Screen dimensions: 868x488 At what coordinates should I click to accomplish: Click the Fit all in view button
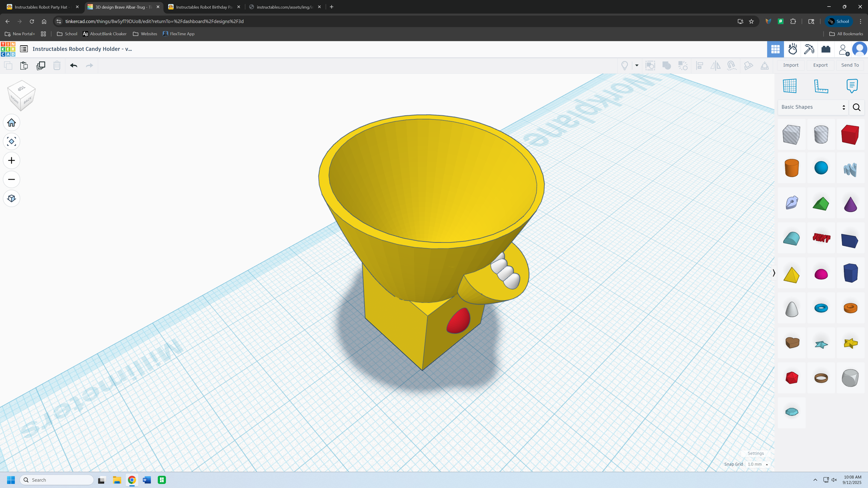click(12, 142)
